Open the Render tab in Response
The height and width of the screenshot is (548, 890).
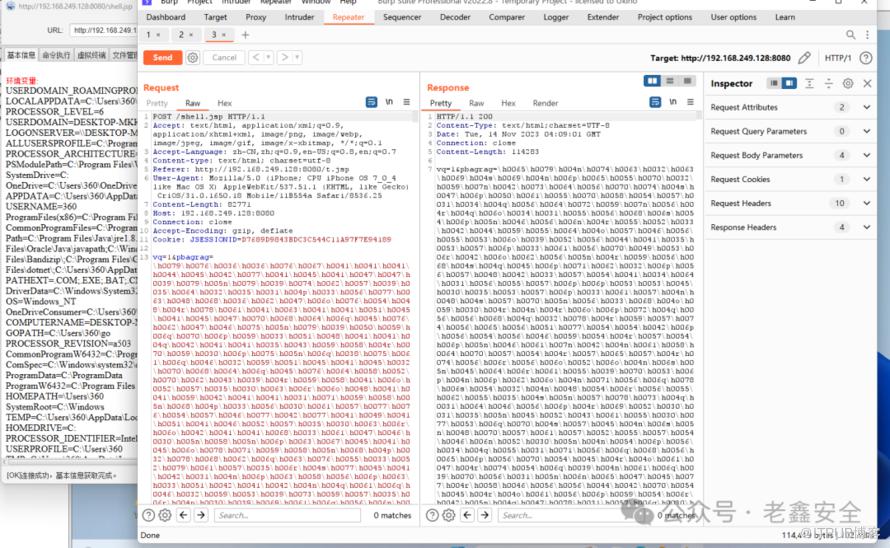point(545,103)
